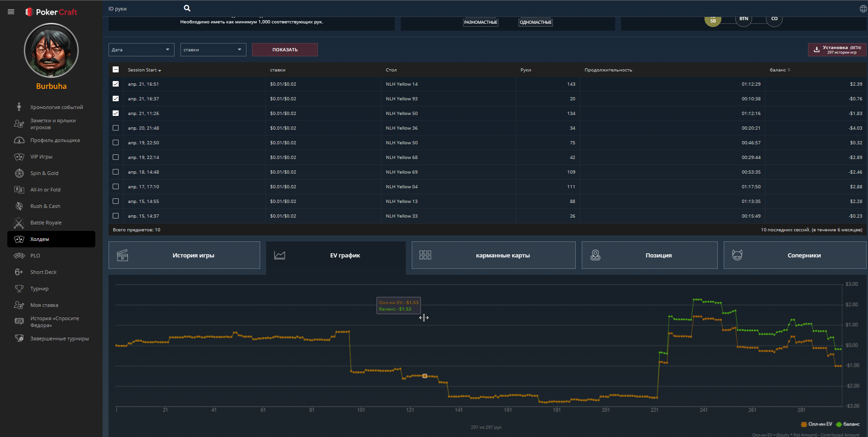Sort by Session Start column
The height and width of the screenshot is (437, 868).
(x=144, y=70)
